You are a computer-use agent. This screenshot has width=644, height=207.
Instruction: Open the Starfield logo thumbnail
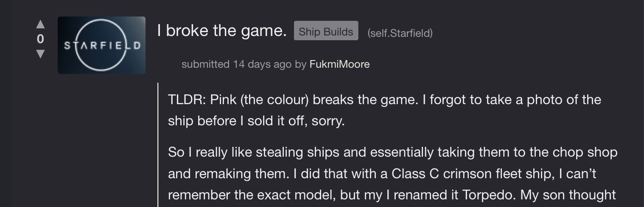tap(101, 45)
